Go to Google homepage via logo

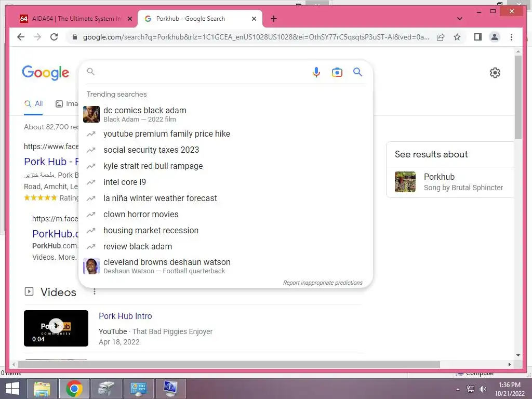coord(46,73)
